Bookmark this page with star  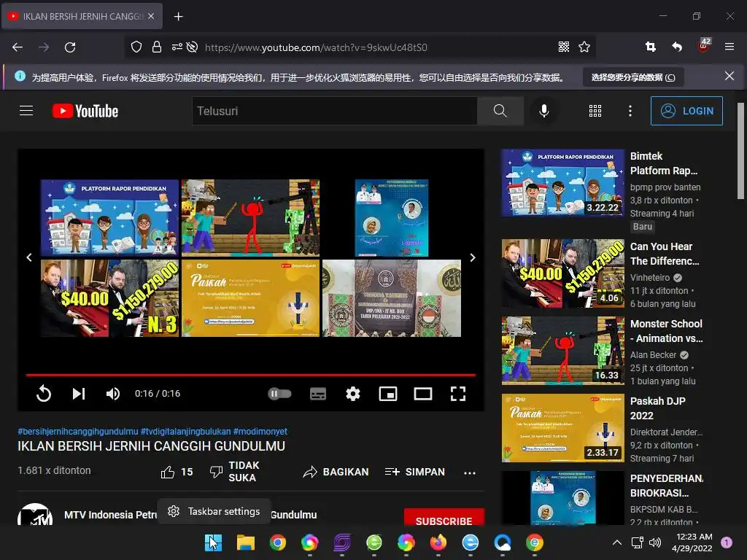coord(584,47)
